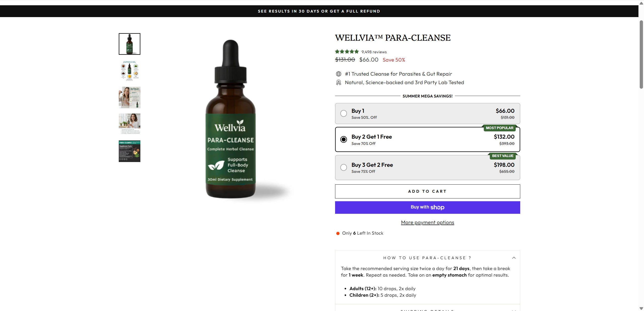Click the Shop logo in purple button
The image size is (644, 311).
[x=437, y=208]
